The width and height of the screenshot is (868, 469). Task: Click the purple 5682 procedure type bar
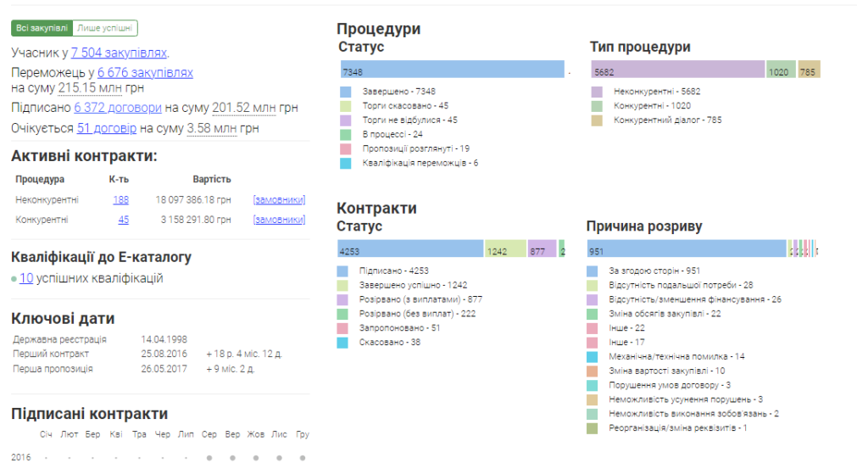click(x=678, y=72)
